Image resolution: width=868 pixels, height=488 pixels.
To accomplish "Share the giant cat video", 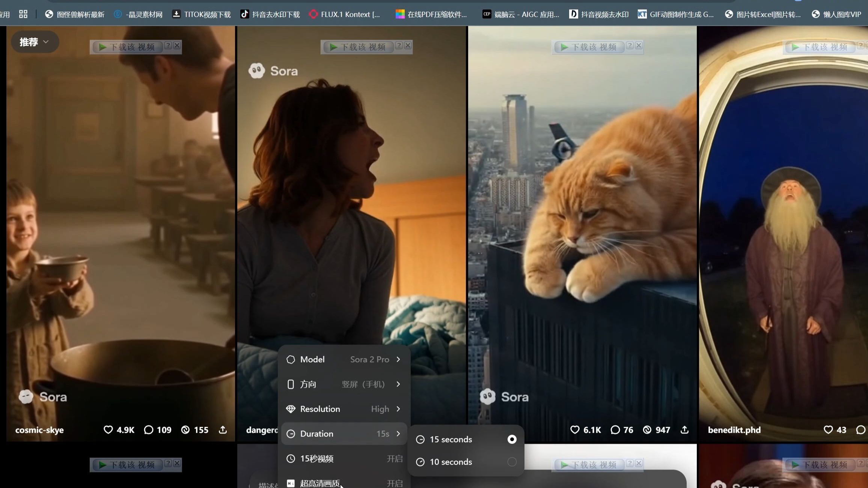I will [684, 430].
